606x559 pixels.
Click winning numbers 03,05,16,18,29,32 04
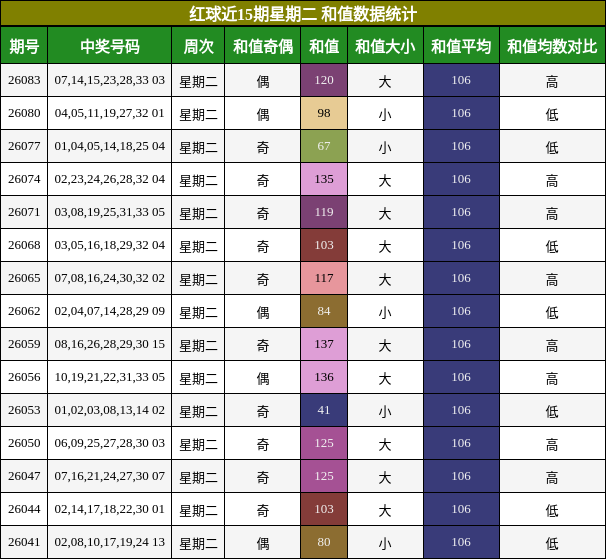(109, 245)
